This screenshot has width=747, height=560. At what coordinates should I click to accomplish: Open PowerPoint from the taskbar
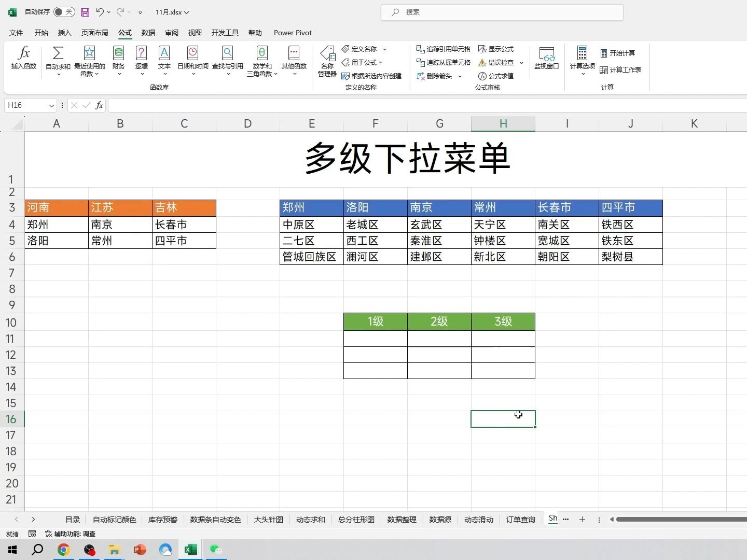[140, 550]
